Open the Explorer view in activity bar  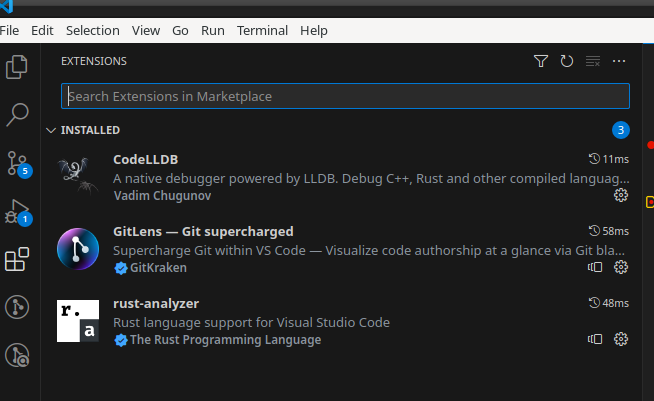[17, 67]
